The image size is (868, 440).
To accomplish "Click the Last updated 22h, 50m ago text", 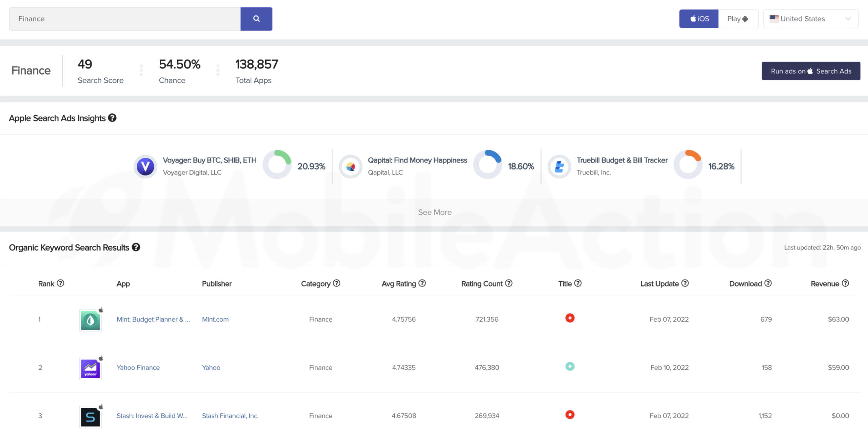I will point(822,247).
